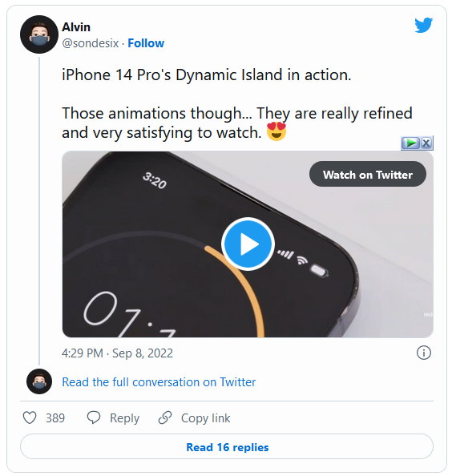The image size is (452, 476).
Task: Click the Reply text label
Action: tap(124, 418)
